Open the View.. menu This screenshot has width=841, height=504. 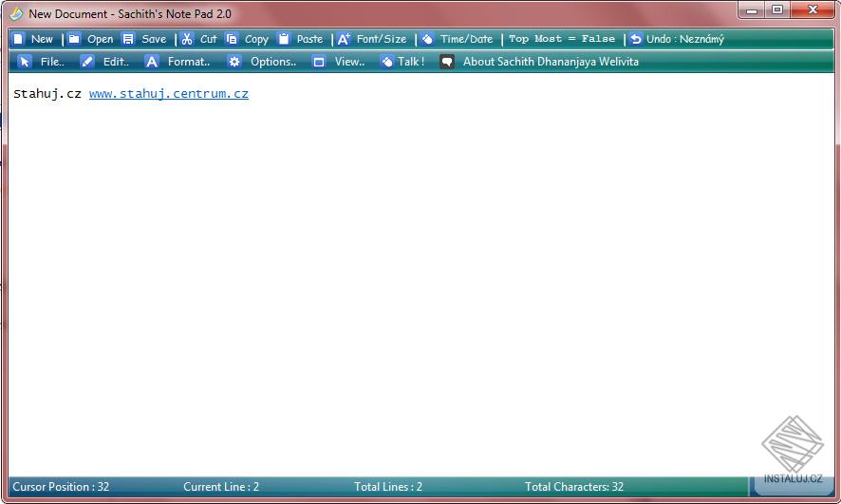click(349, 62)
